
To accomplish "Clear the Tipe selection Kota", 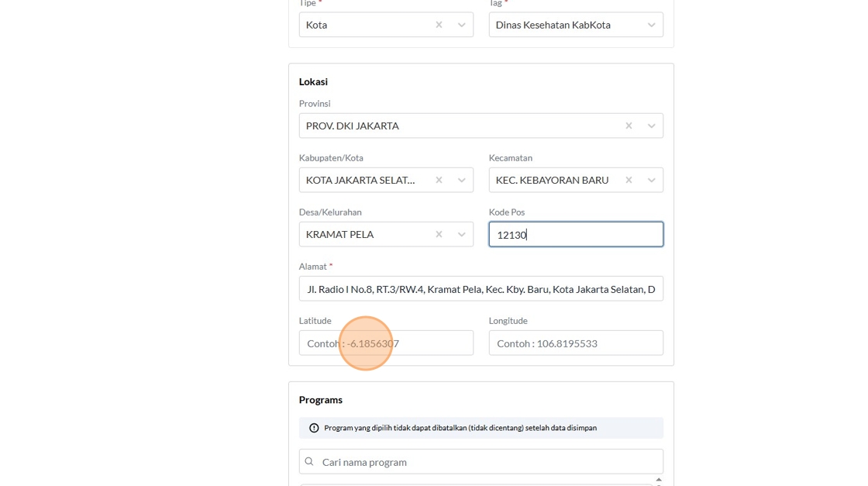I will (439, 25).
